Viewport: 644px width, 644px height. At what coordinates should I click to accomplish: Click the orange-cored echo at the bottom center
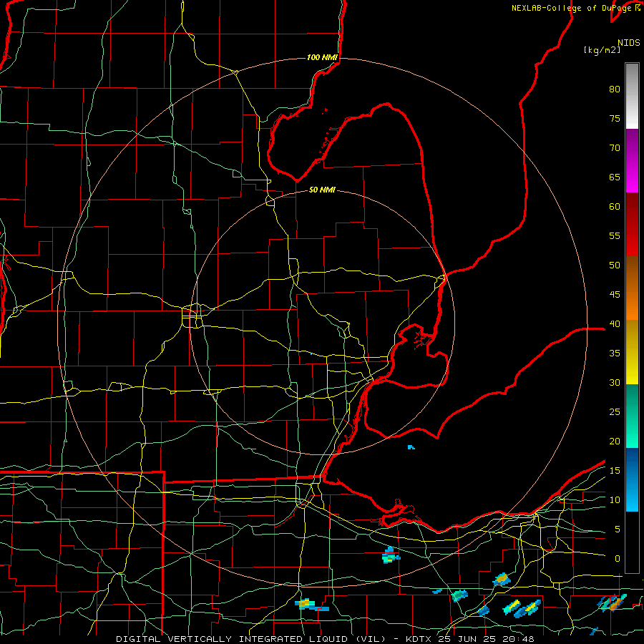click(311, 605)
